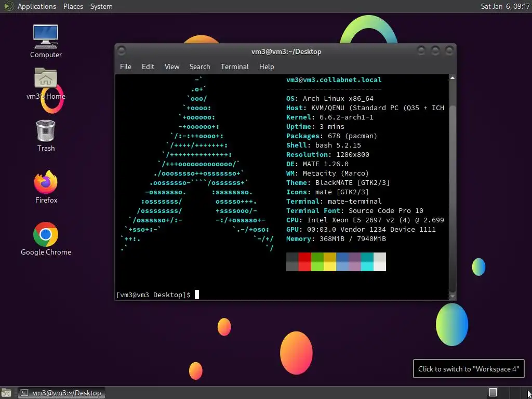Click the 'CPU: Intel Xeon E5-2697 v2' line
This screenshot has height=399, width=532.
click(365, 220)
